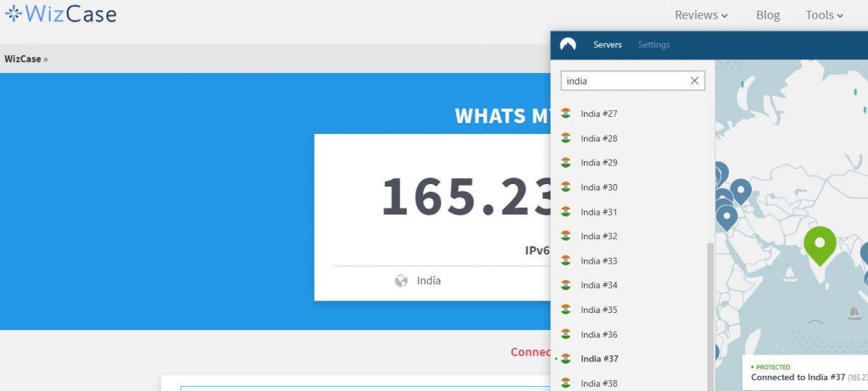Click the NordVPN mountain logo icon
Screen dimensions: 868x391
pos(568,45)
